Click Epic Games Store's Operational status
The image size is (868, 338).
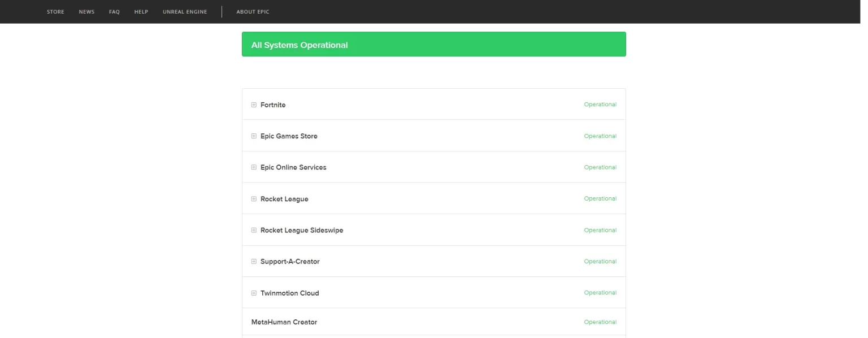click(x=600, y=136)
